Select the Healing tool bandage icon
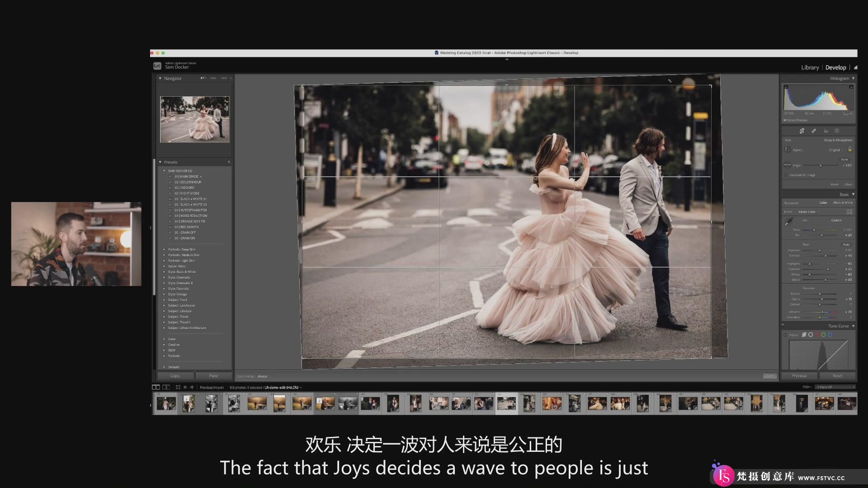 [814, 131]
